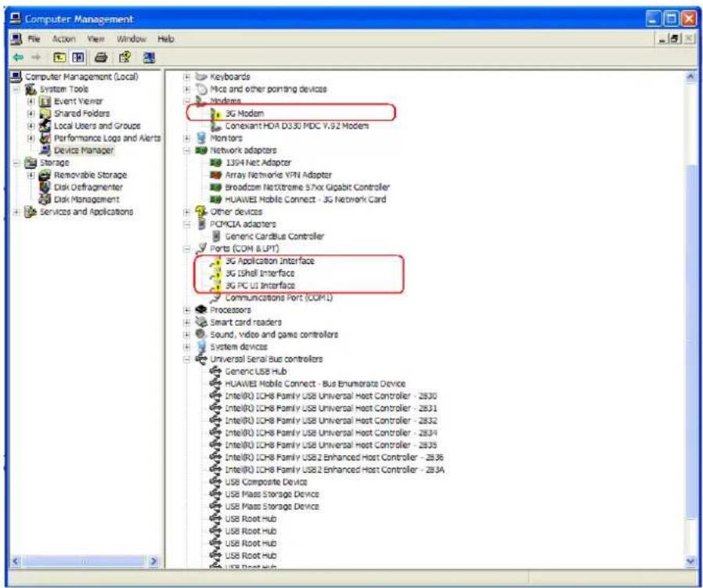Click the Event Viewer icon
Image resolution: width=703 pixels, height=588 pixels.
coord(45,101)
